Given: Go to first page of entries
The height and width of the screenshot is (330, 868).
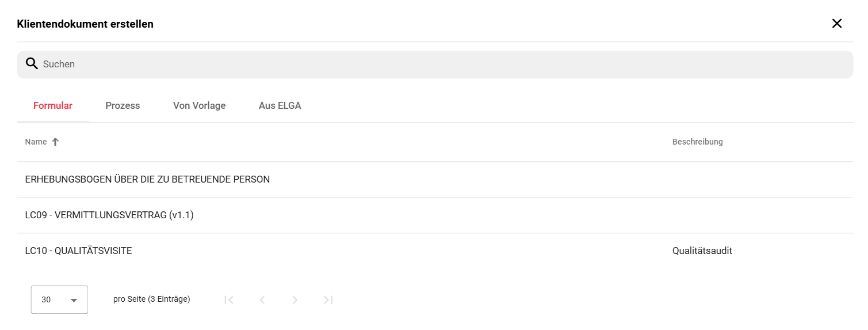Looking at the screenshot, I should coord(229,299).
